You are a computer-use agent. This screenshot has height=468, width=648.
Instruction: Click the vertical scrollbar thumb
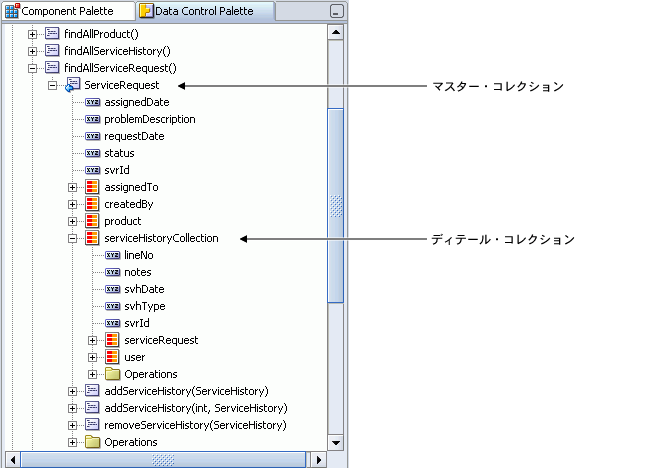[x=336, y=205]
